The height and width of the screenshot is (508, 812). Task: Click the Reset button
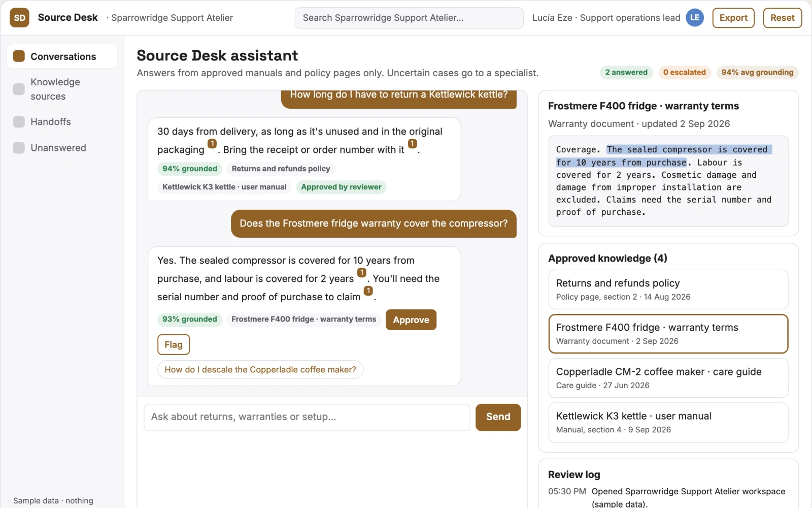782,18
